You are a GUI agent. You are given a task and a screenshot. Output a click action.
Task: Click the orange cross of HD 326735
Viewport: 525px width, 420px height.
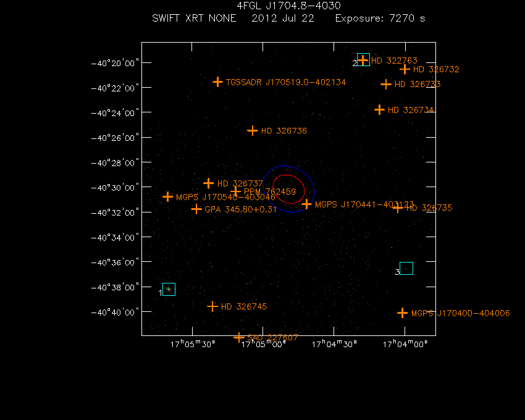click(397, 208)
